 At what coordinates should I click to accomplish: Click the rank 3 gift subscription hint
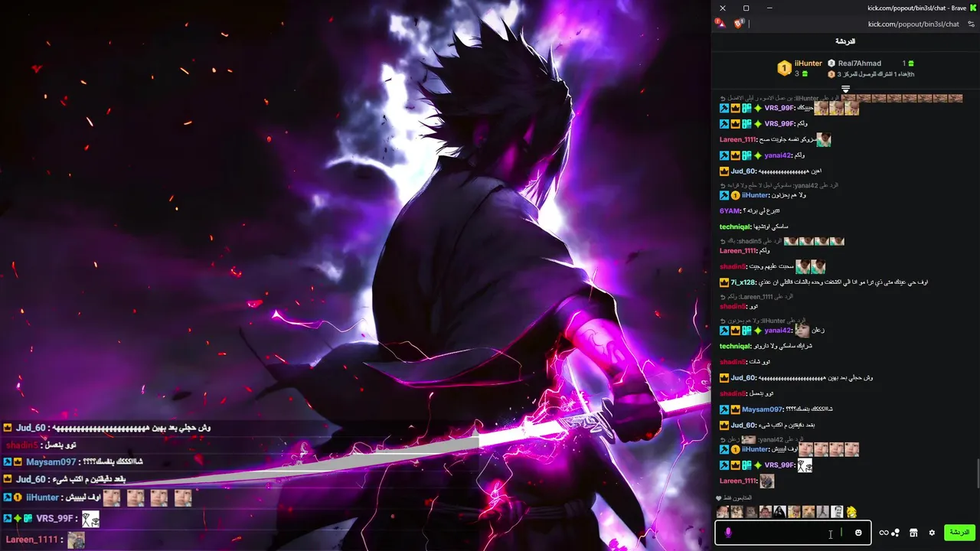pyautogui.click(x=871, y=74)
